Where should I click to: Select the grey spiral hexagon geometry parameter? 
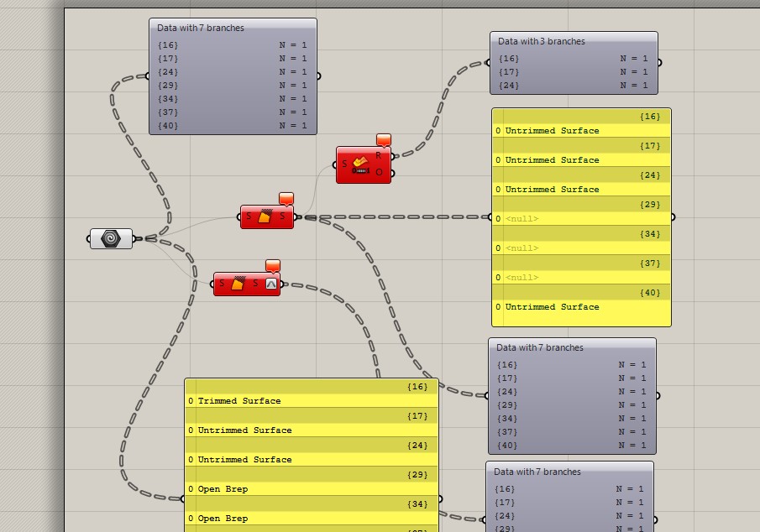[x=111, y=238]
